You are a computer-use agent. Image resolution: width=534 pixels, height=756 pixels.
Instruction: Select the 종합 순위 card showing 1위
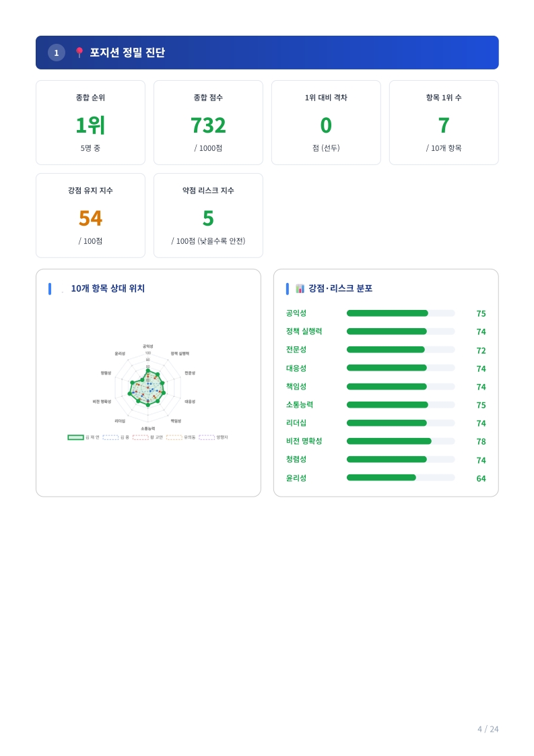click(x=90, y=123)
